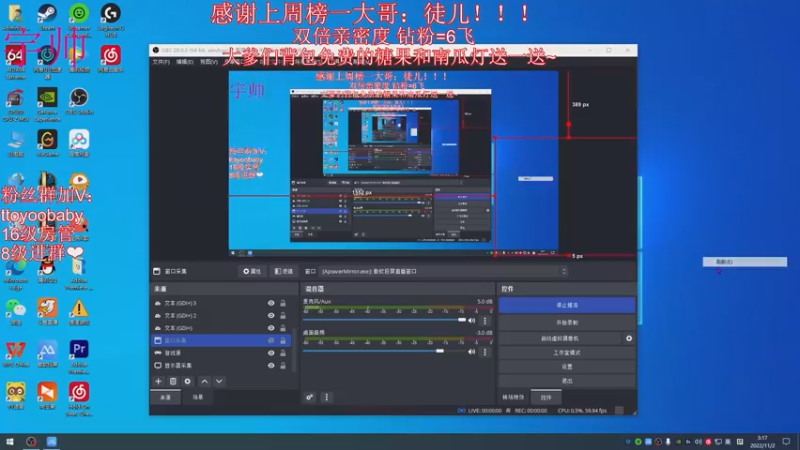Toggle lock on the selected 窗口采集 source
The height and width of the screenshot is (450, 800).
pyautogui.click(x=283, y=340)
